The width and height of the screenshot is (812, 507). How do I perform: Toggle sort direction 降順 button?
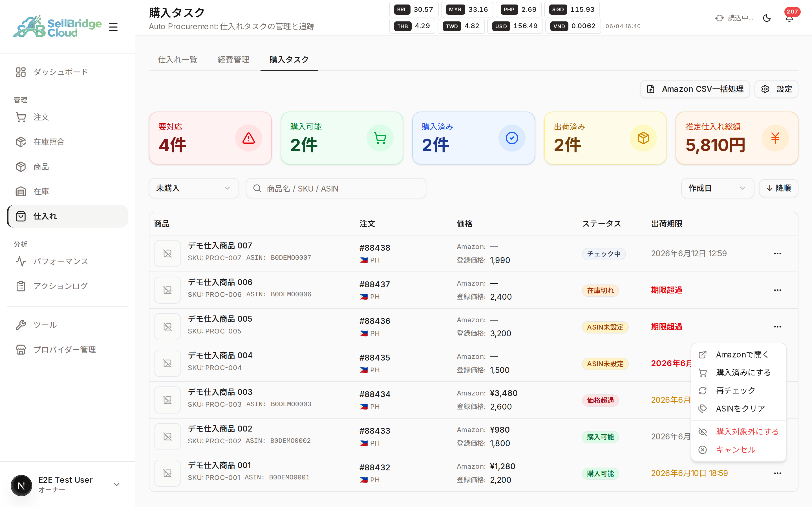coord(778,188)
